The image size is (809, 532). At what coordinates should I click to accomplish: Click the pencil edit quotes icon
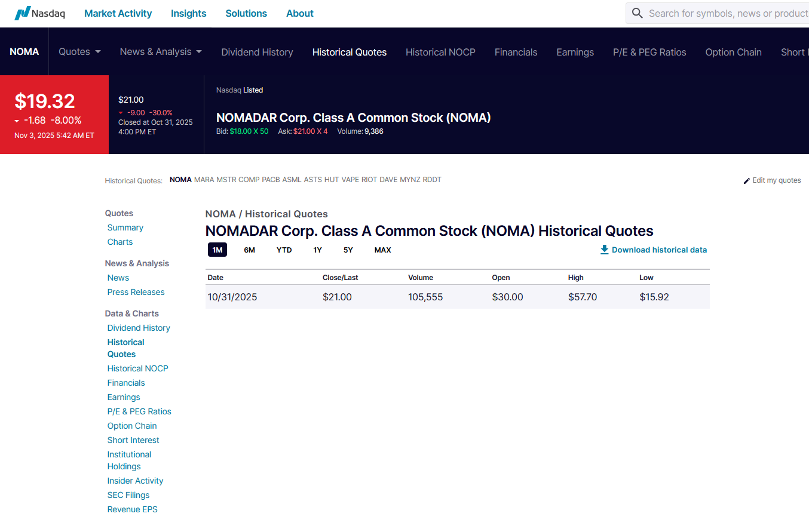point(746,180)
